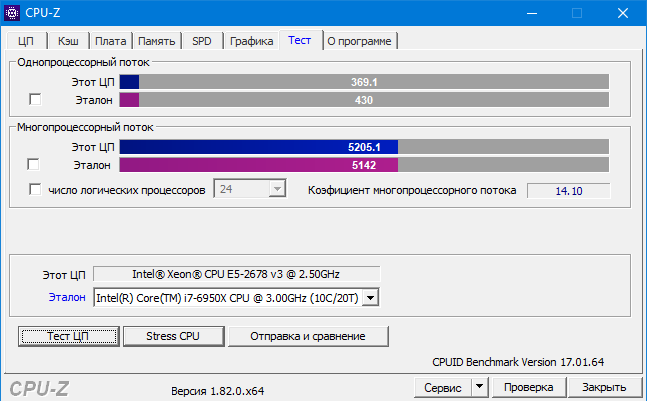Click the multi-thread Эталон bar 5142
Viewport: 648px width, 401px height.
364,165
